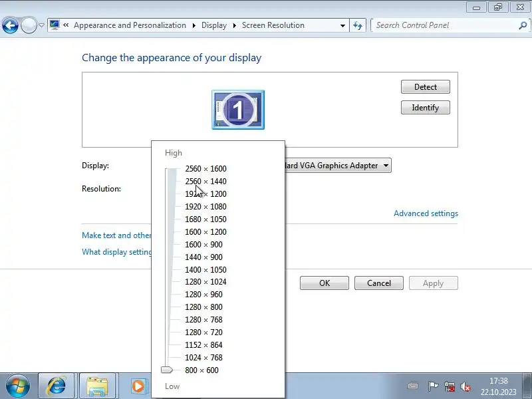This screenshot has height=399, width=532.
Task: Click the search magnifier icon
Action: point(523,25)
